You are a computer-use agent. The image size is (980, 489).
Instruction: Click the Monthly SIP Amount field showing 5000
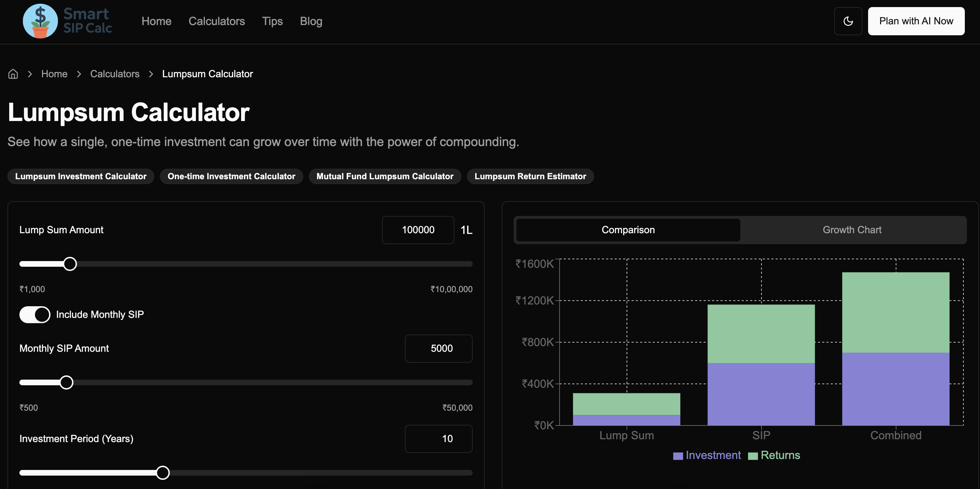[x=438, y=348]
